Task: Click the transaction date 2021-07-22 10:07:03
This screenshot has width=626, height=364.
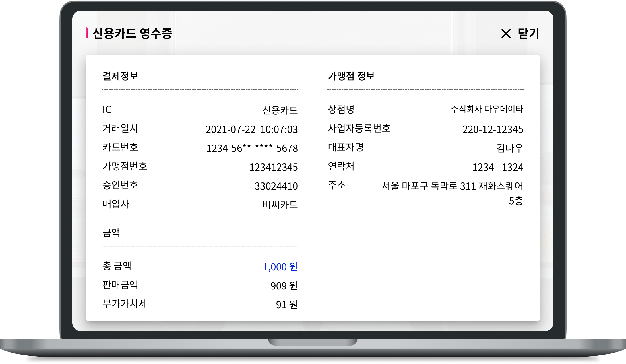Action: (x=251, y=129)
